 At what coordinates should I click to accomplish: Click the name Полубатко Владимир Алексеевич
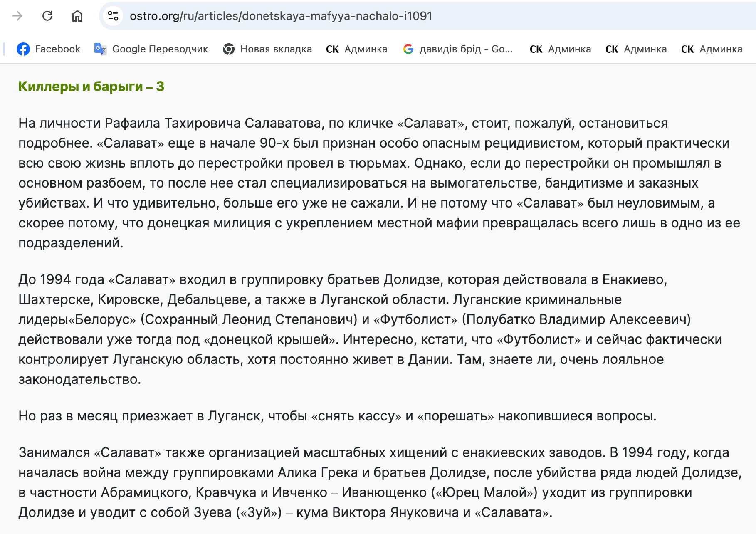pyautogui.click(x=576, y=319)
